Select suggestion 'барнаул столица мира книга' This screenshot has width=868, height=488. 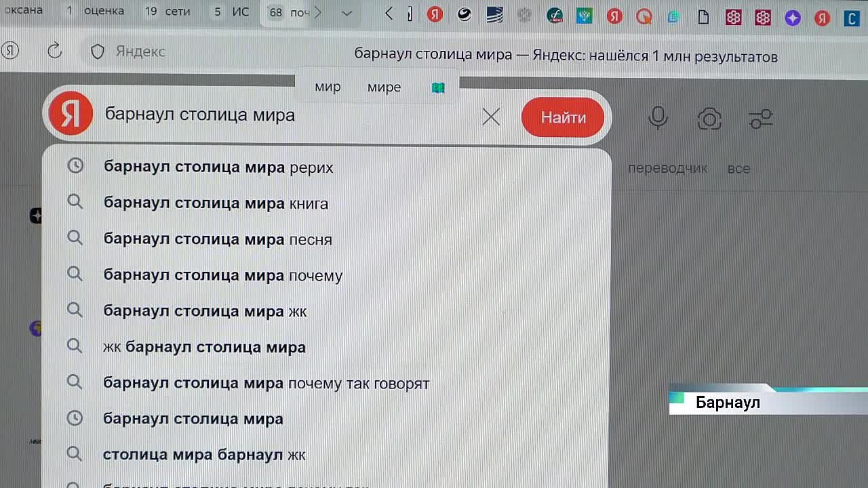click(x=216, y=203)
